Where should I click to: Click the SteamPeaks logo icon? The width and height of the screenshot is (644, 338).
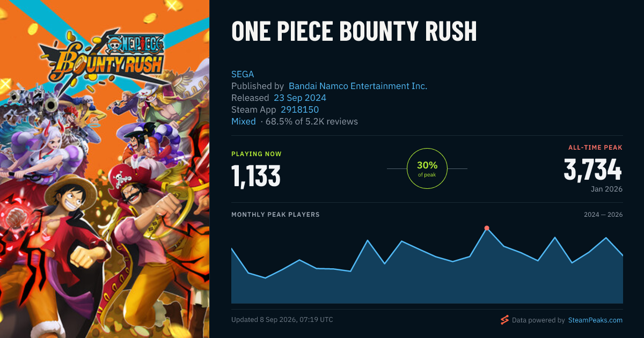click(504, 320)
